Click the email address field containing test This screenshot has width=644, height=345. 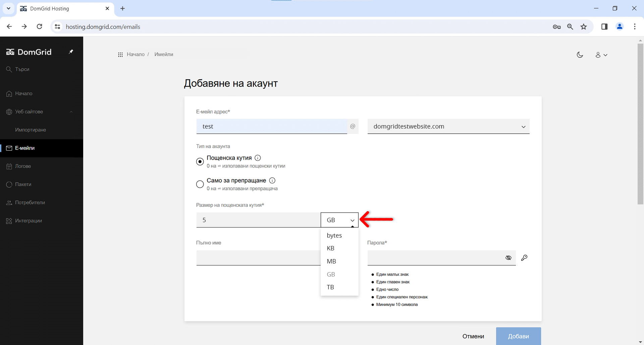click(272, 126)
